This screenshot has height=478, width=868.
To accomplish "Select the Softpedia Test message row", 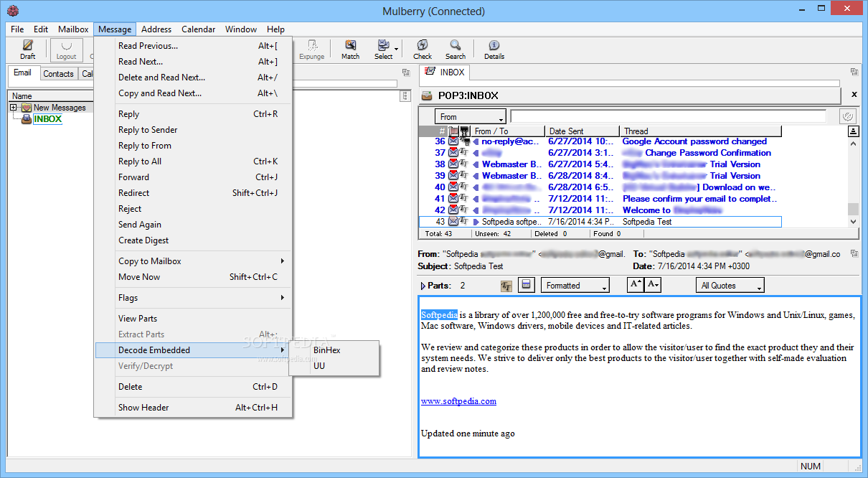I will point(600,222).
